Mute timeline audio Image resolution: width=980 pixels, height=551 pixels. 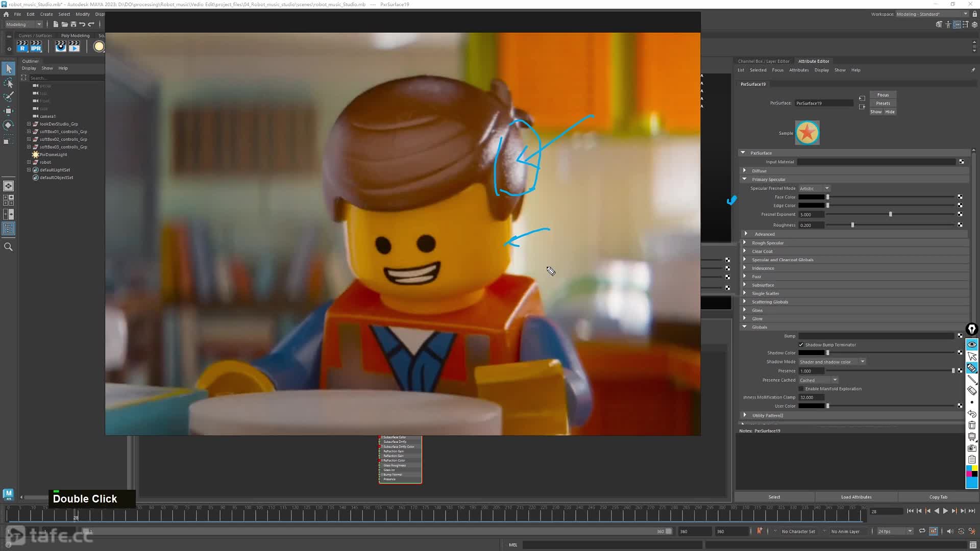(x=949, y=531)
